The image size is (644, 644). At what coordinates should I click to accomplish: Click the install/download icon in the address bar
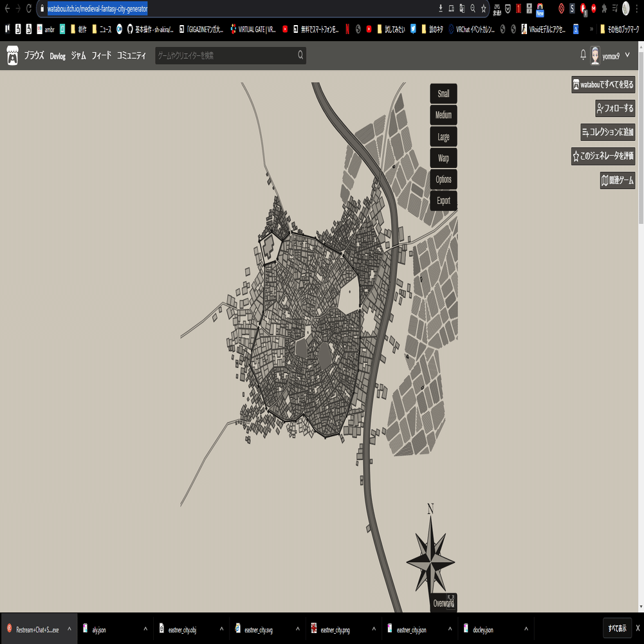click(x=440, y=8)
